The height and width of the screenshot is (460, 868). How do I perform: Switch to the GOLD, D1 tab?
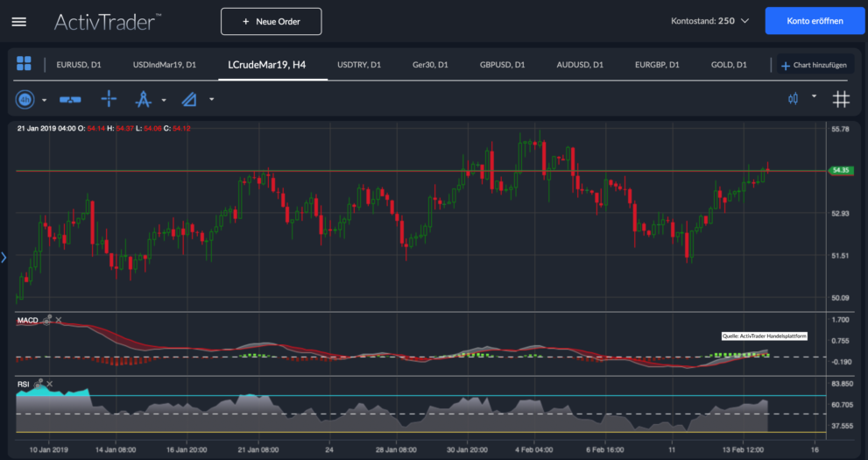click(x=729, y=65)
